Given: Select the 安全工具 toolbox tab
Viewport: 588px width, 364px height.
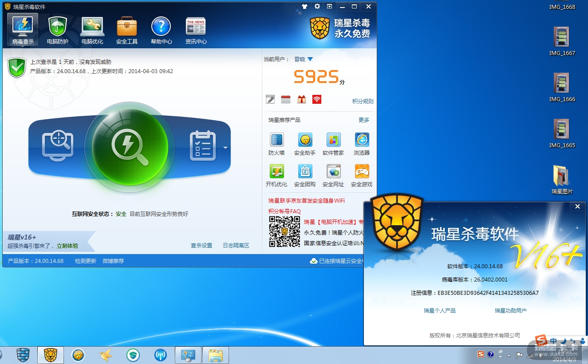Looking at the screenshot, I should 127,30.
